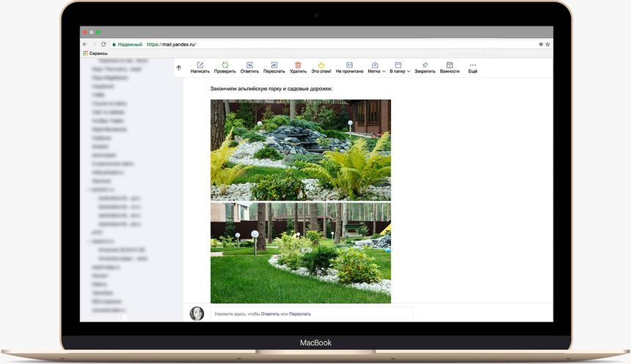Click the Переслать link in the quick reply box

pos(299,314)
